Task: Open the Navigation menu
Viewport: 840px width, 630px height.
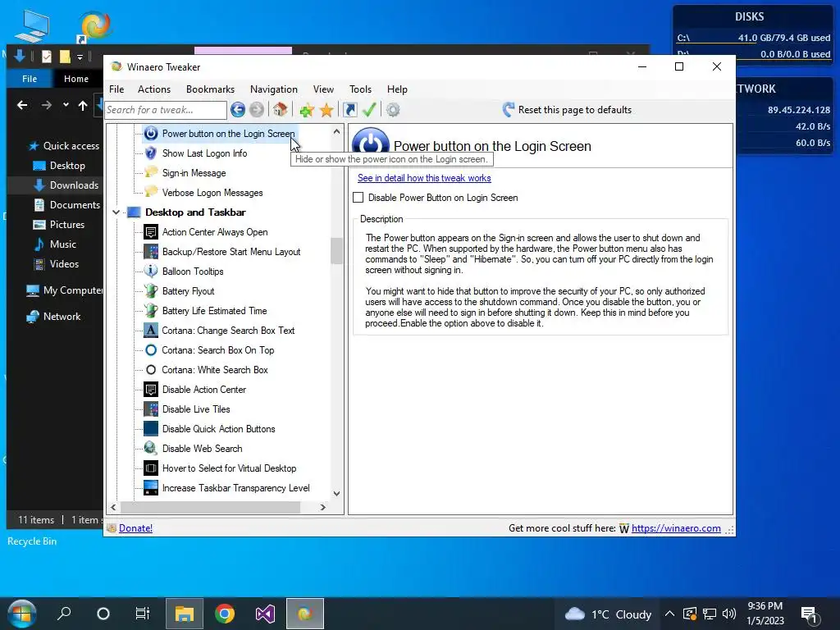Action: [274, 89]
